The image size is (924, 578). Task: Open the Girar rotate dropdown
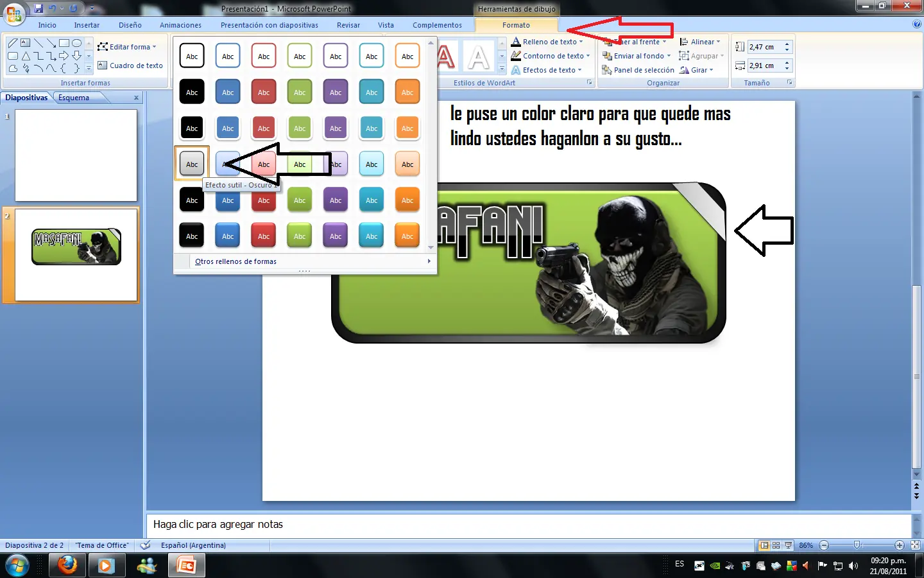click(697, 70)
